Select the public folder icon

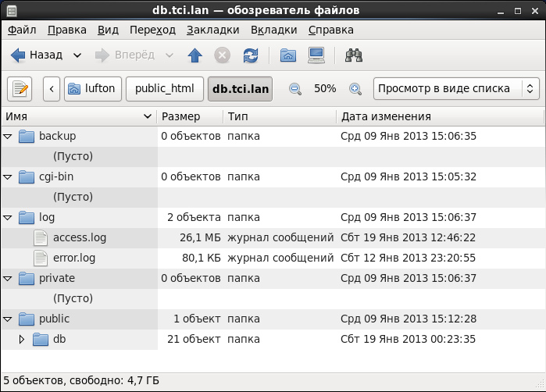pyautogui.click(x=27, y=319)
